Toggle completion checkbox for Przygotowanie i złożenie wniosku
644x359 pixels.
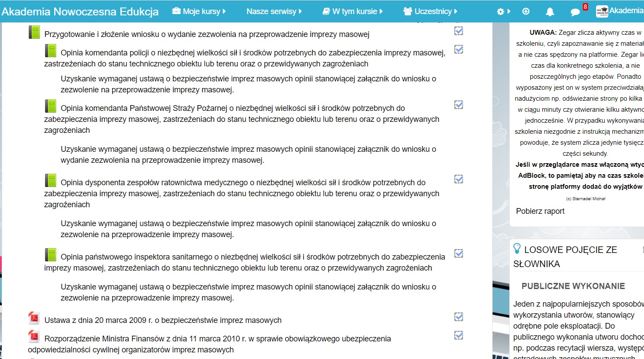coord(459,31)
